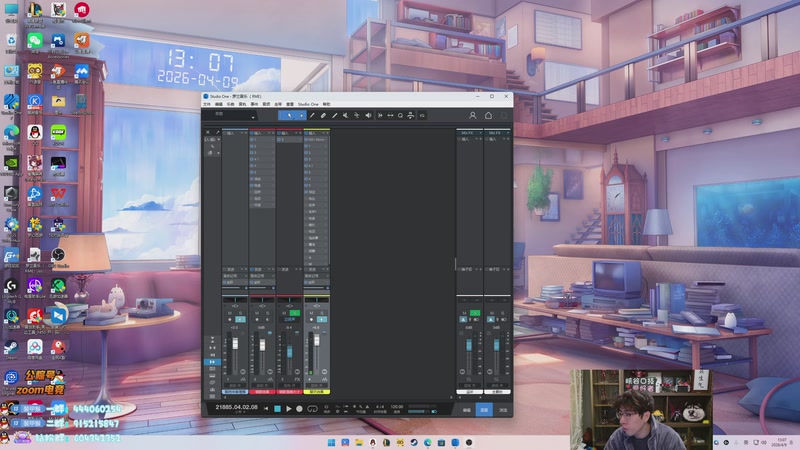Image resolution: width=800 pixels, height=450 pixels.
Task: Open the OBS Studio desktop icon
Action: point(58,258)
